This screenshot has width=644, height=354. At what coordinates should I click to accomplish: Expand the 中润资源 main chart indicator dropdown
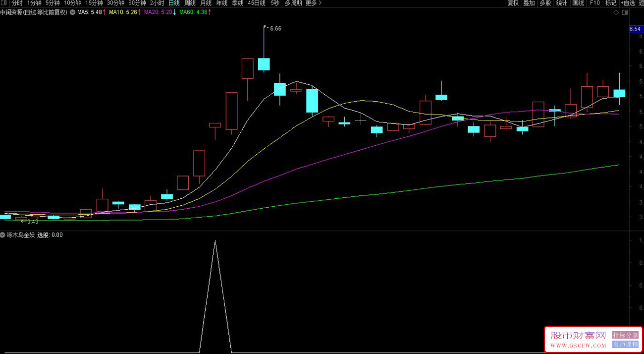73,12
